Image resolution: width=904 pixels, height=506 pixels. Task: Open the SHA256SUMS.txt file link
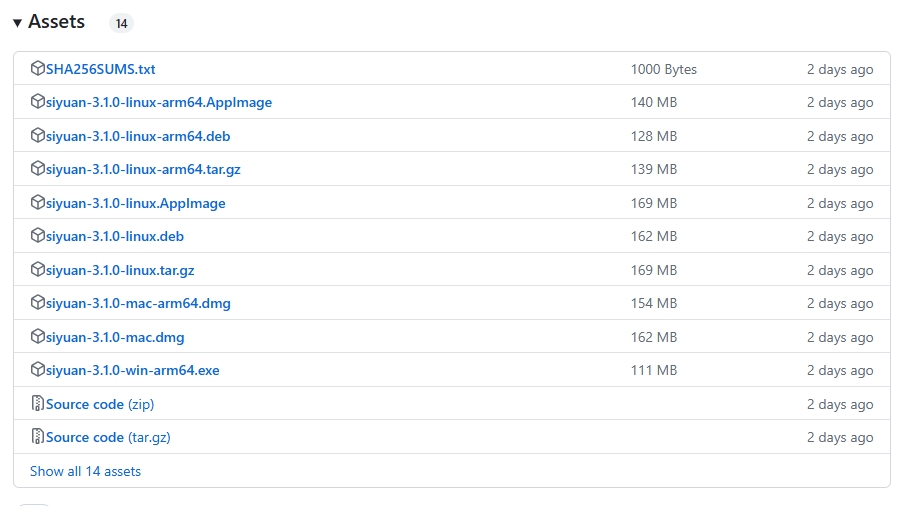100,69
